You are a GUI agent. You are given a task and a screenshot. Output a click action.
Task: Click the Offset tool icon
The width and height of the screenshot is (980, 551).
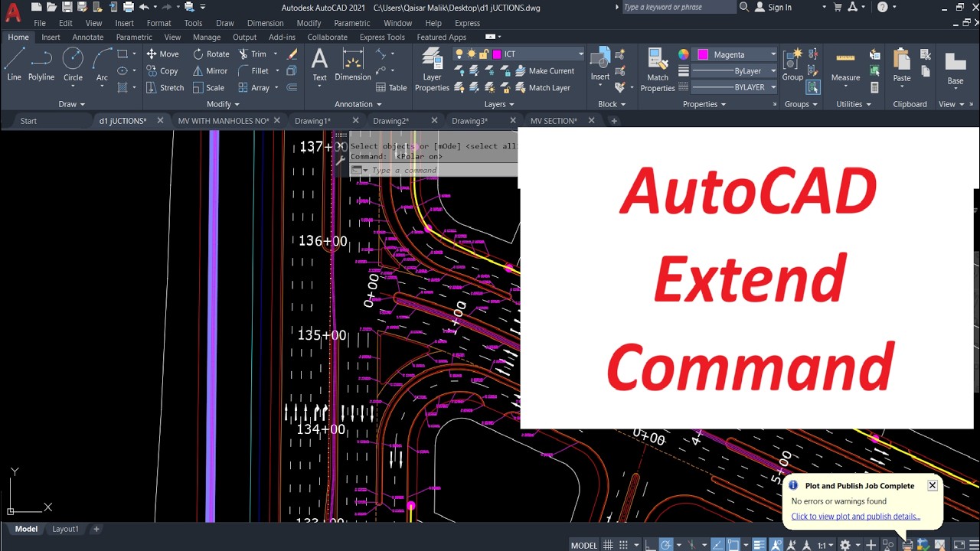coord(292,87)
